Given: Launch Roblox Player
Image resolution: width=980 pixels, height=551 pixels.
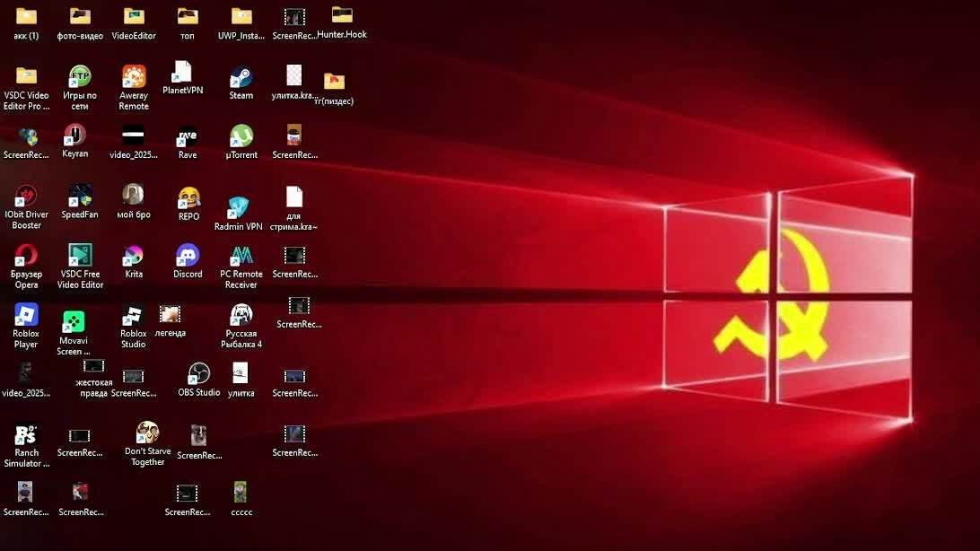Looking at the screenshot, I should coord(26,315).
